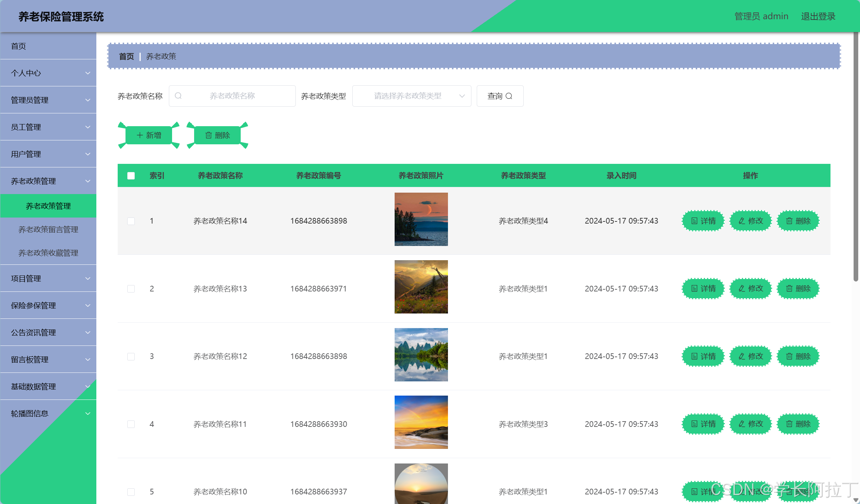Open the 养老政策类型 dropdown selector

(x=411, y=96)
